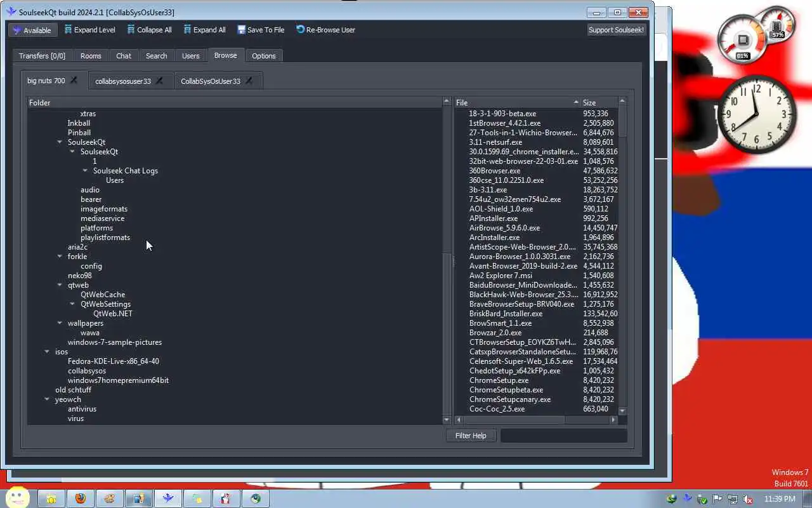
Task: Close the big nuts 700 browse tab
Action: point(74,81)
